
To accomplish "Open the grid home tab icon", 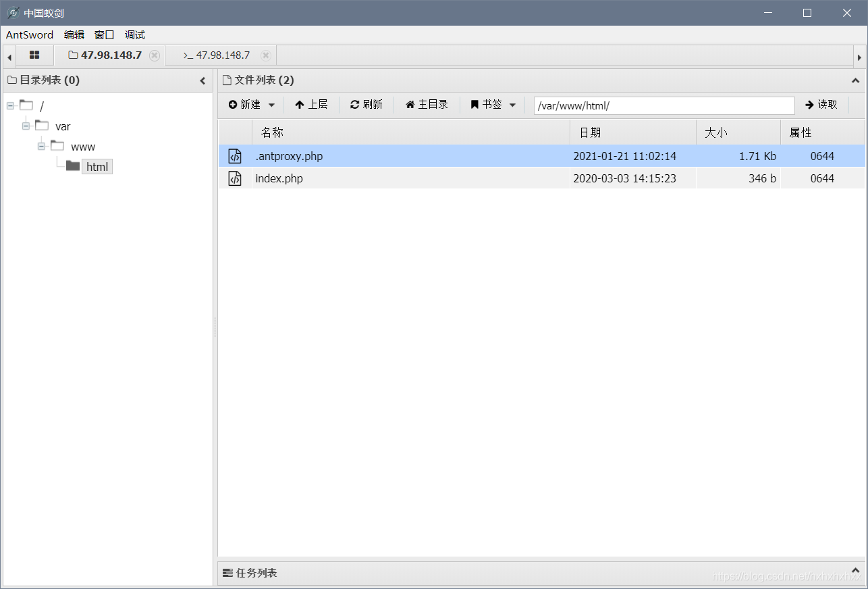I will (x=34, y=55).
